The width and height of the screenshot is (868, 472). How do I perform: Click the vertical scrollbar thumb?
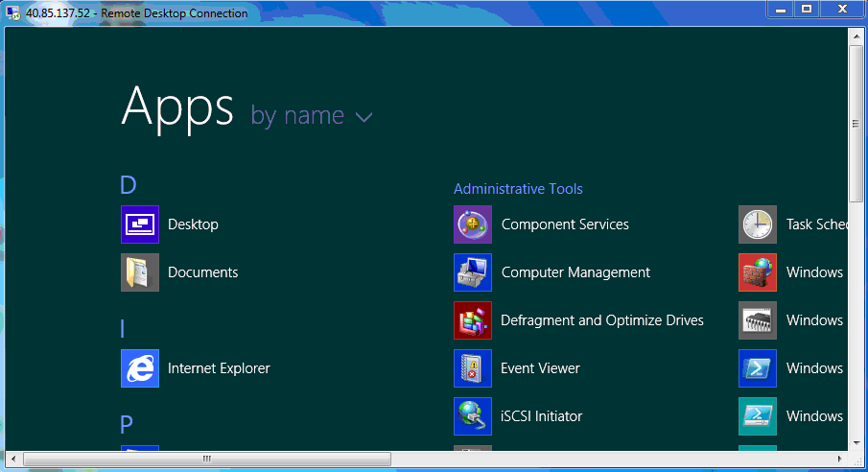click(856, 124)
